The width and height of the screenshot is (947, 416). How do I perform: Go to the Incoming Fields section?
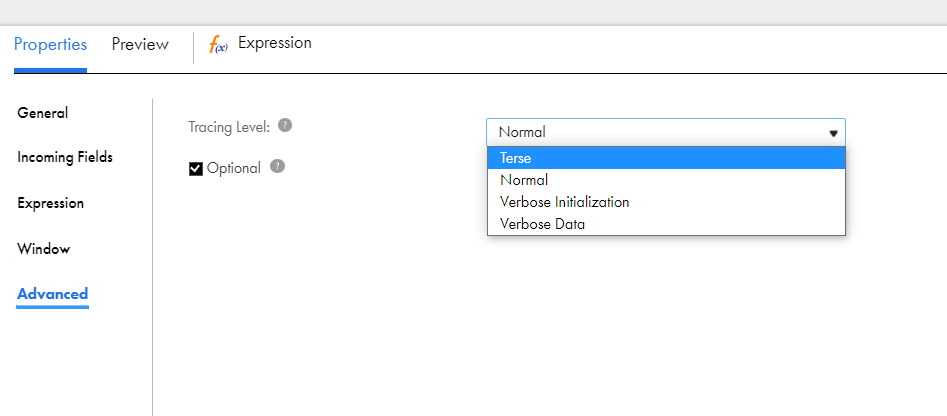click(x=65, y=158)
